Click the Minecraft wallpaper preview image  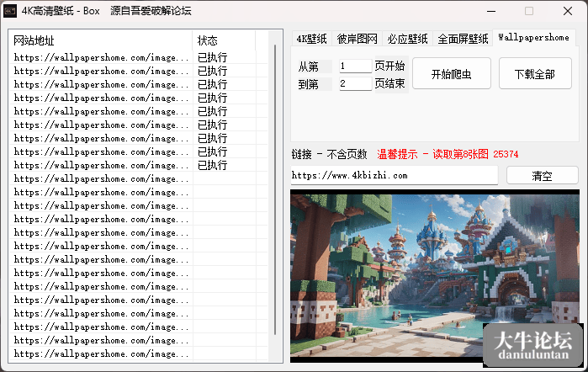(x=435, y=276)
